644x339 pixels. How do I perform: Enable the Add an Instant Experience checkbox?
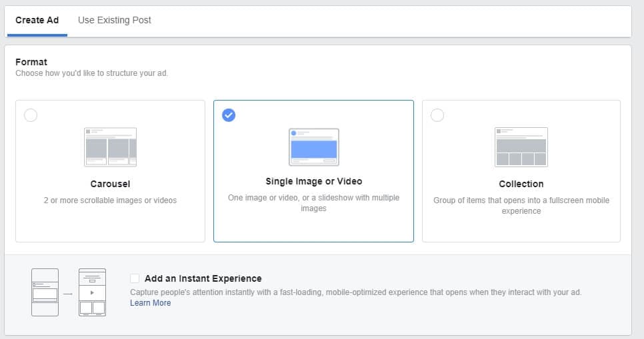pos(135,278)
